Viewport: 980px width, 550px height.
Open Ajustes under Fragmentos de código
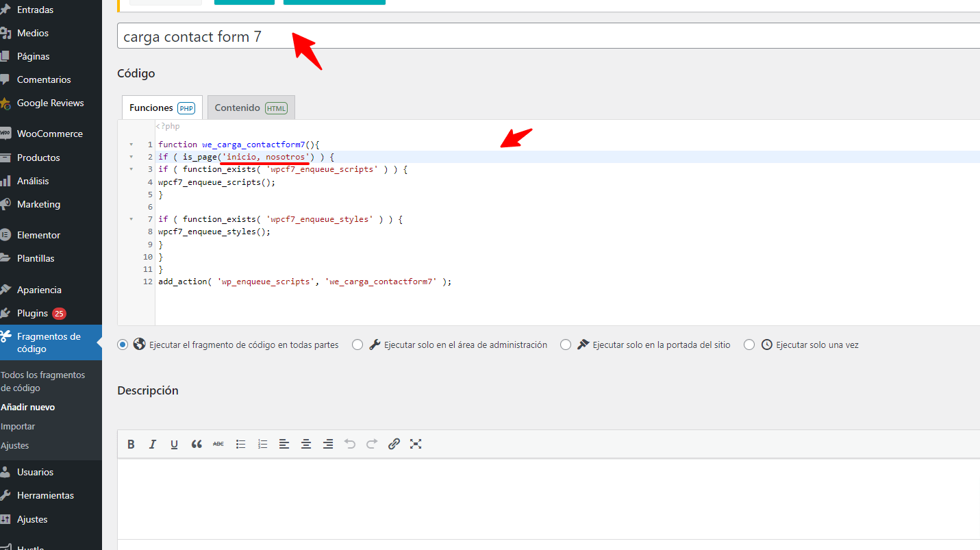(x=15, y=445)
